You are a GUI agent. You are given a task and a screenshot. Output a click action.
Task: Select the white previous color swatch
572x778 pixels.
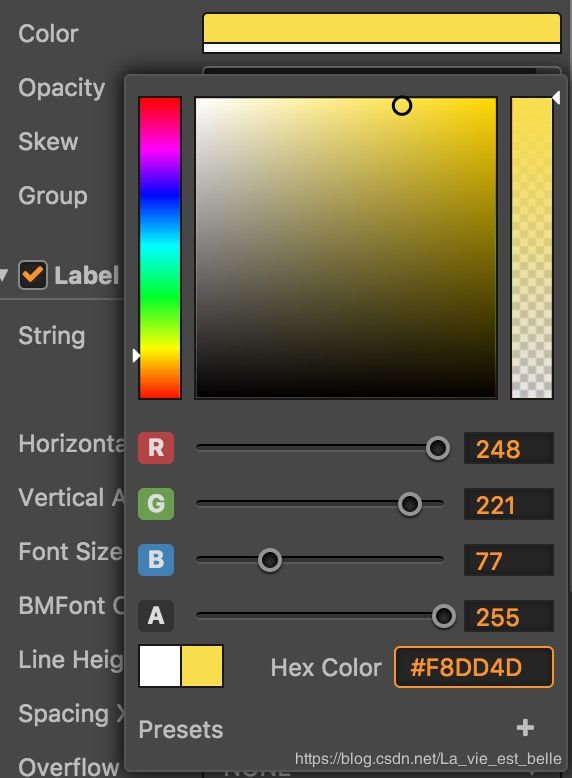pos(160,666)
